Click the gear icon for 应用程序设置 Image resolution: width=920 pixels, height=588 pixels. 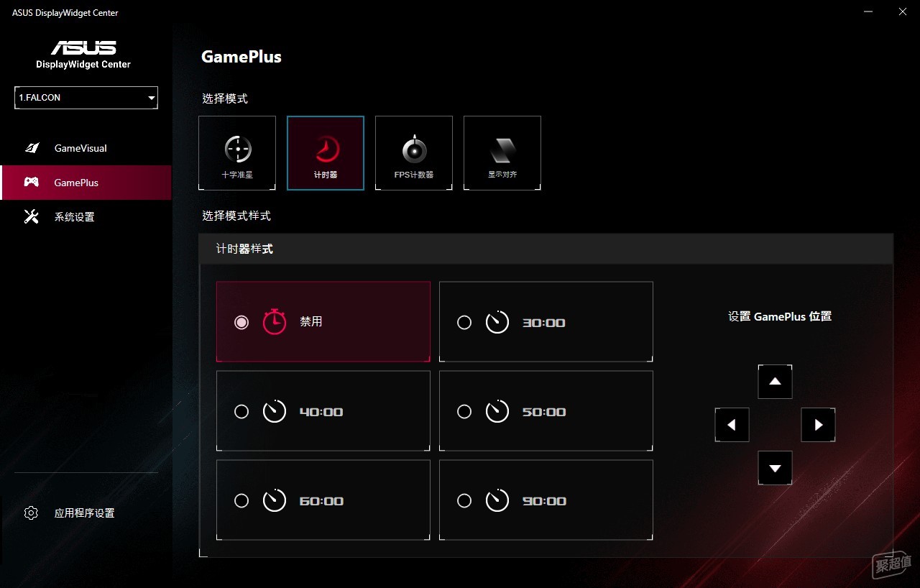pyautogui.click(x=31, y=513)
